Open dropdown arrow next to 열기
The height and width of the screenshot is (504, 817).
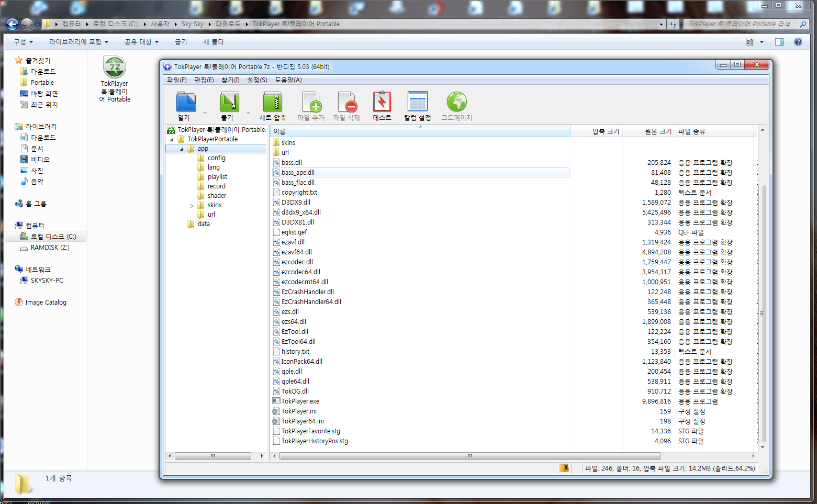(205, 113)
